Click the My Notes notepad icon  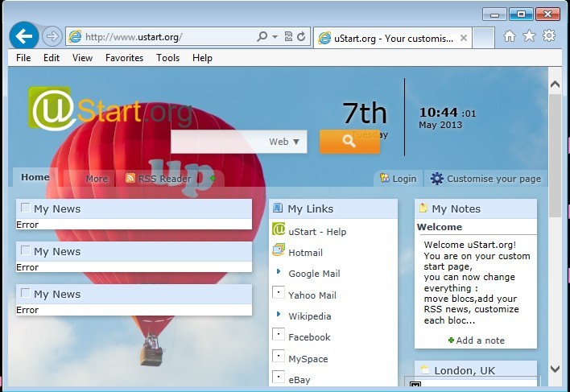(423, 208)
